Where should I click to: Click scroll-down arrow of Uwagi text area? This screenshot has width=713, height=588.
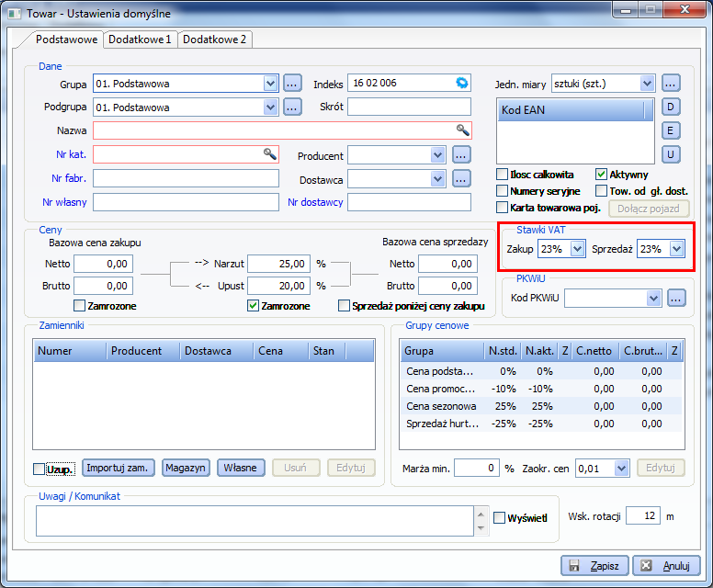tap(481, 528)
